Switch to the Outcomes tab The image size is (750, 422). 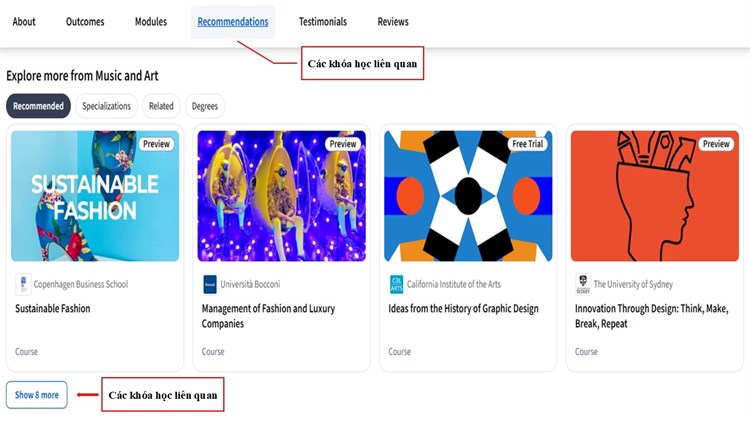pyautogui.click(x=85, y=22)
